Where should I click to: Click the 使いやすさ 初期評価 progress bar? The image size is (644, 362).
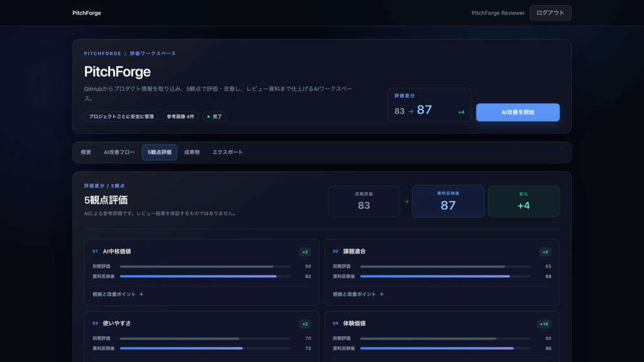tap(205, 339)
